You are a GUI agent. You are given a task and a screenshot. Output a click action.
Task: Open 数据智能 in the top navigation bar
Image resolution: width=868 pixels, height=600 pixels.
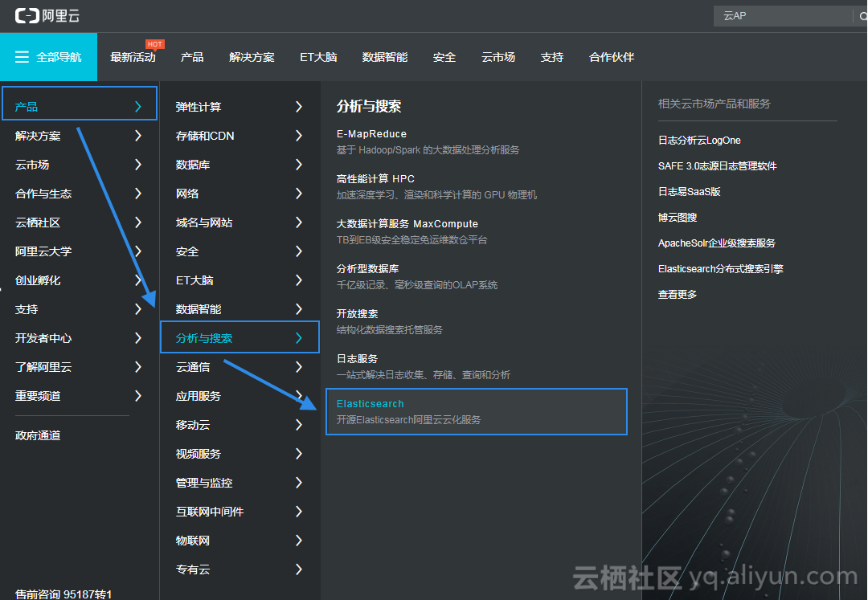pos(385,57)
